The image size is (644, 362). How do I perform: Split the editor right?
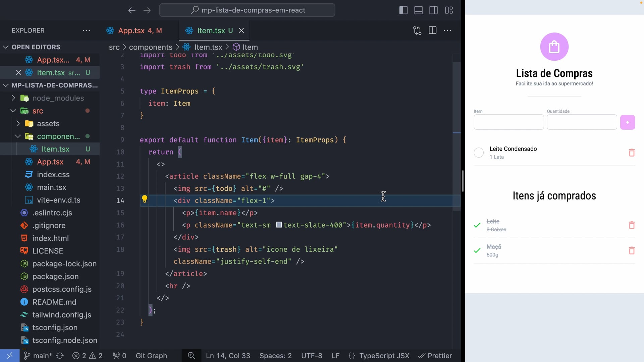432,31
